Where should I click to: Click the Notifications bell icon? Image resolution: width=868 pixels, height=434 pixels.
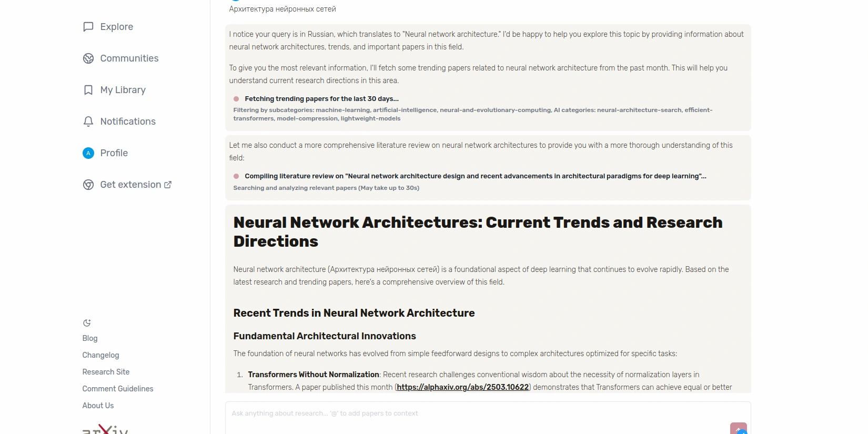tap(88, 122)
